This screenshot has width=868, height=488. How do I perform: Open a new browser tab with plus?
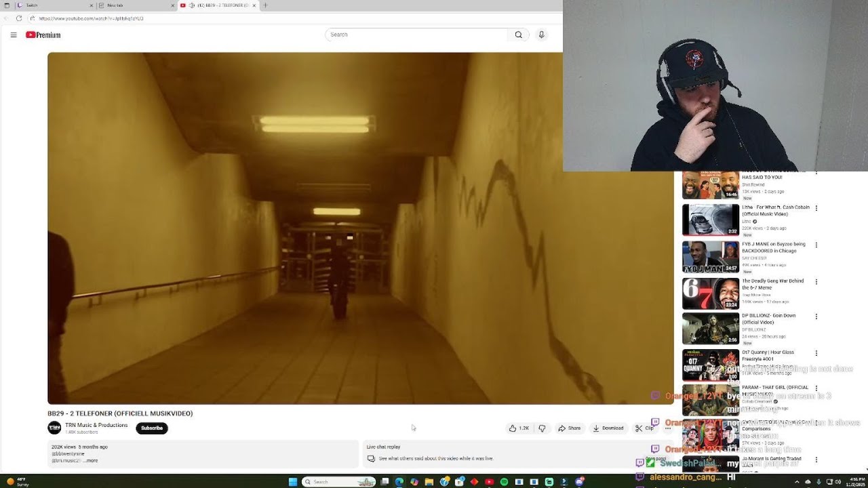click(x=265, y=5)
